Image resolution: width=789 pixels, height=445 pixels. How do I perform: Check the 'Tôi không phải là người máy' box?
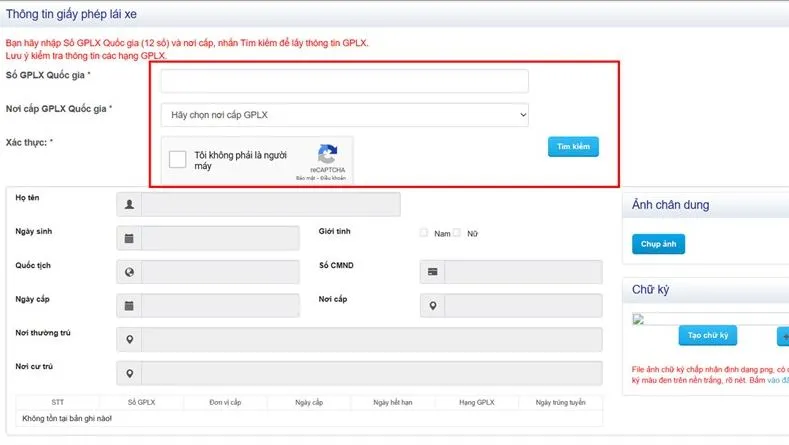coord(178,160)
